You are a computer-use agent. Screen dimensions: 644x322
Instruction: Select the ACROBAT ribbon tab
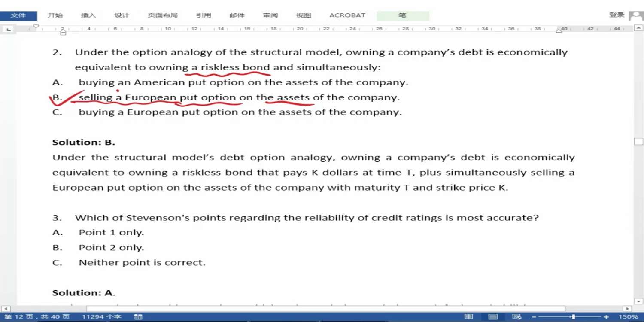pos(347,15)
